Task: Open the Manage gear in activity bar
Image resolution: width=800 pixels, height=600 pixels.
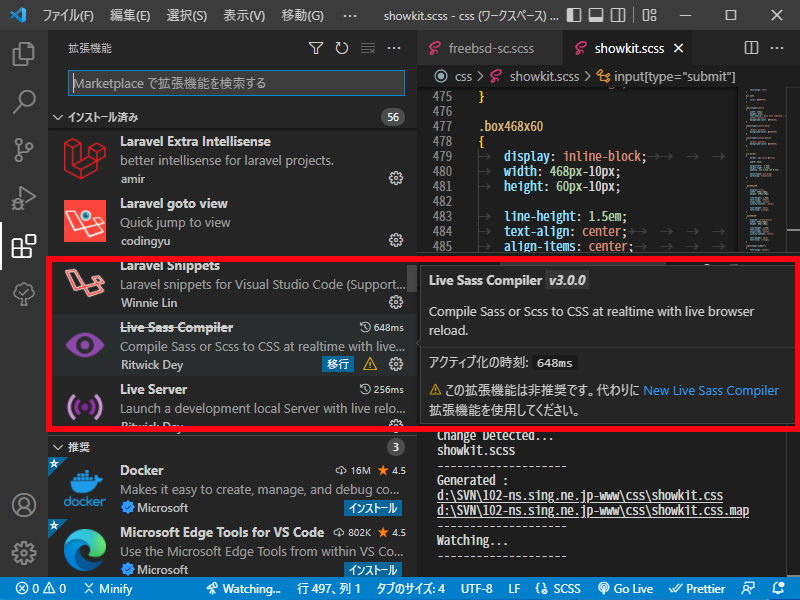Action: coord(23,553)
